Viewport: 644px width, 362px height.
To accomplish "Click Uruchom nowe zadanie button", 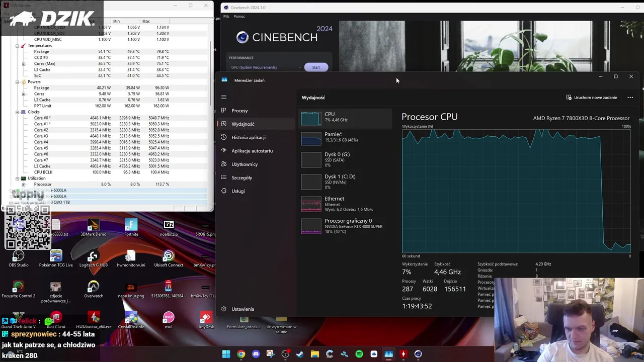I will point(592,98).
